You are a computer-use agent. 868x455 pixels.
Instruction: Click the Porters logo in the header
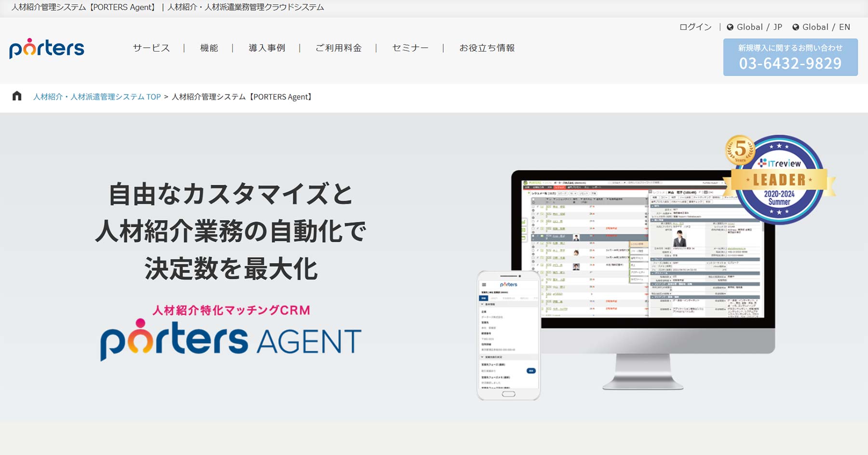[x=47, y=48]
